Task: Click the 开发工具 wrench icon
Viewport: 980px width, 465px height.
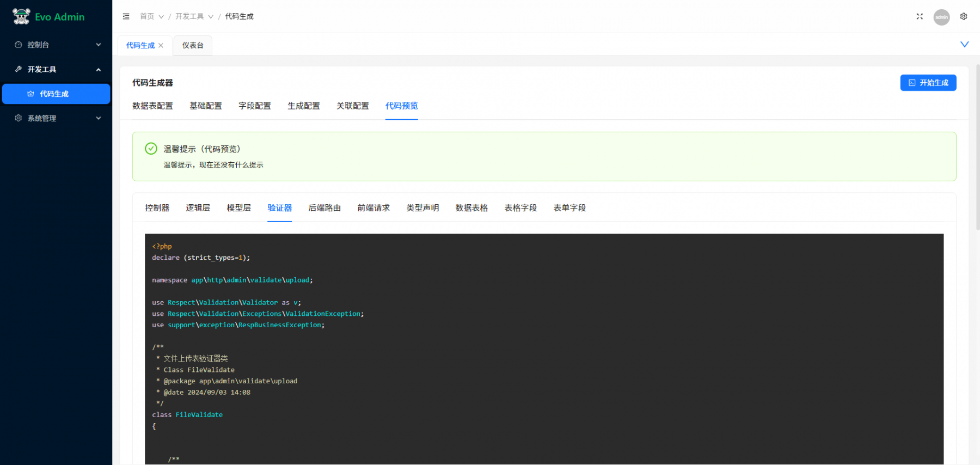Action: [x=19, y=69]
